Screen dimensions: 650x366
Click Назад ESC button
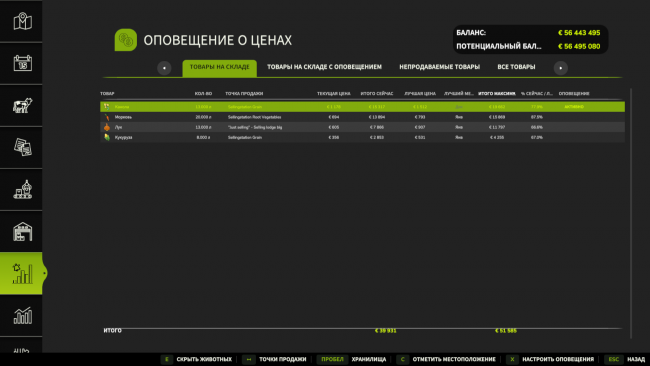625,359
